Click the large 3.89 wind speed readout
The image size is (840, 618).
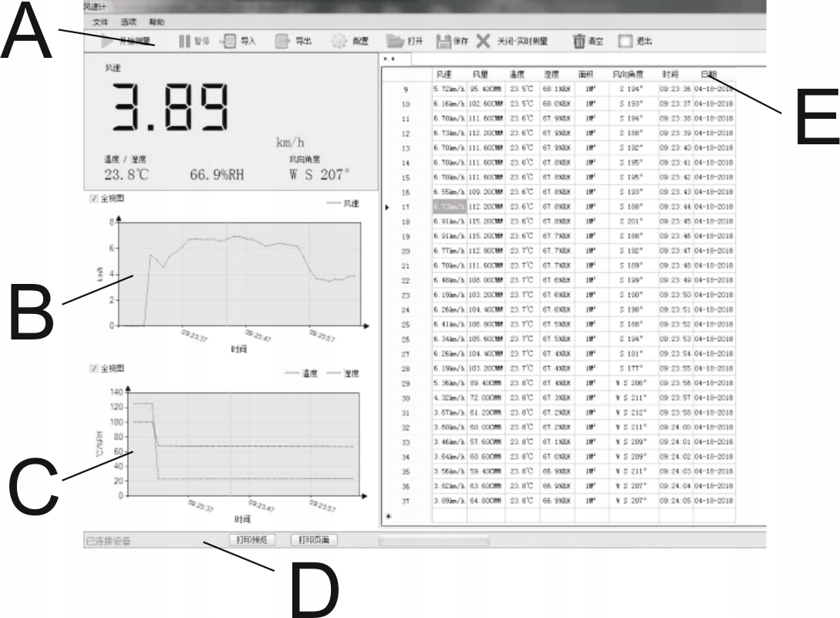point(170,107)
